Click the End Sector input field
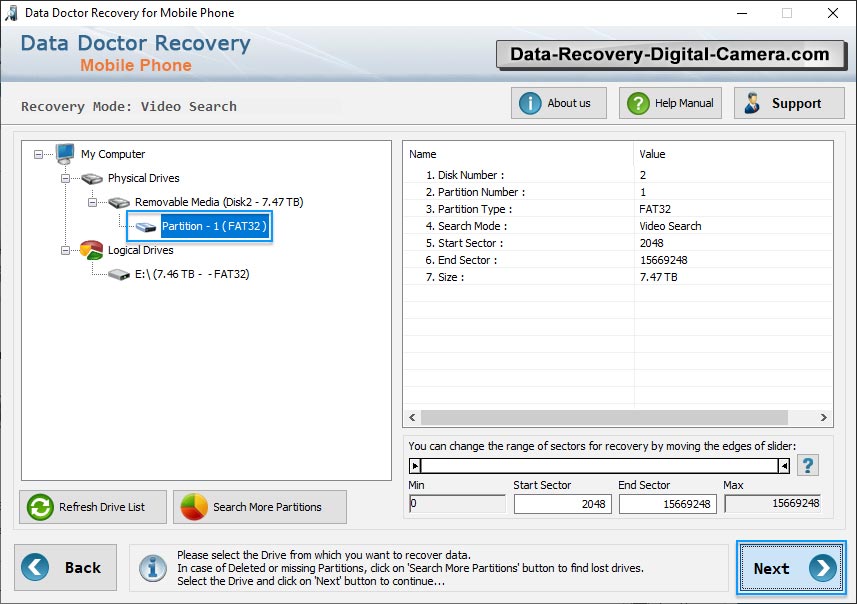Viewport: 857px width, 604px height. pos(667,504)
